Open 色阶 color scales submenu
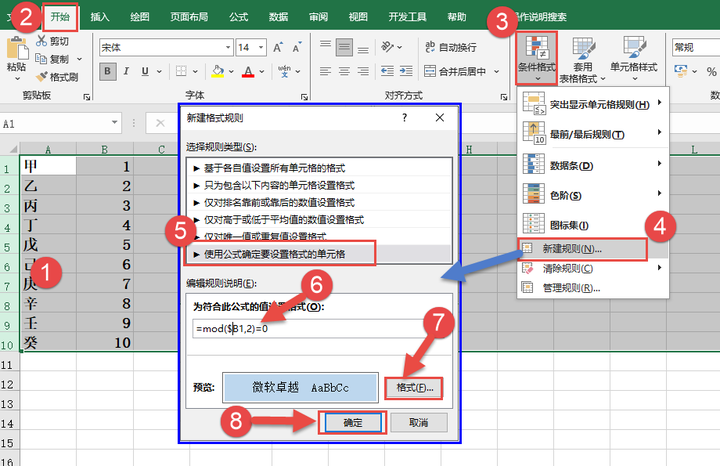Viewport: 720px width, 466px height. (593, 195)
